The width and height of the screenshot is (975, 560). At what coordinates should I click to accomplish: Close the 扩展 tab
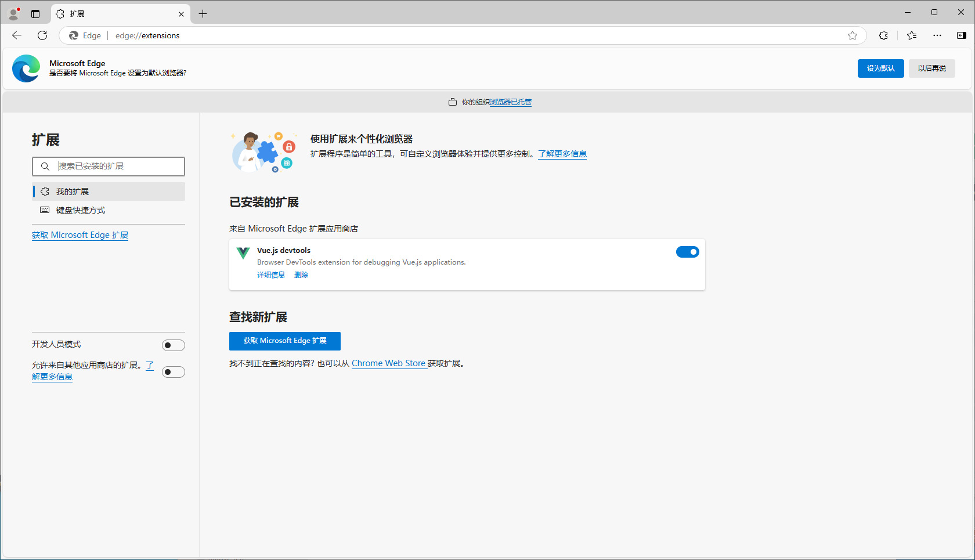click(181, 14)
